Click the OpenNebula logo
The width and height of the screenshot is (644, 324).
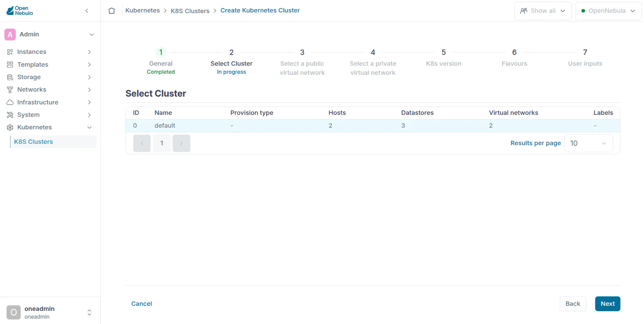(x=20, y=11)
